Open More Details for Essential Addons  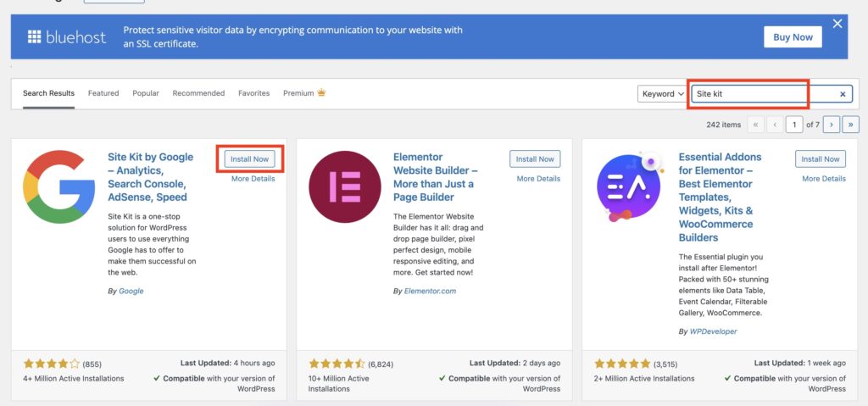[824, 179]
